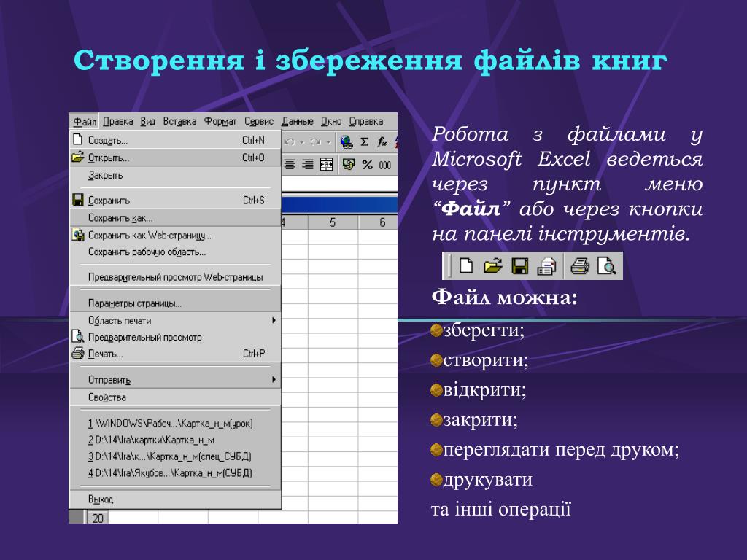Viewport: 747px width, 560px height.
Task: Click the Open folder icon on slide toolbar
Action: (493, 265)
